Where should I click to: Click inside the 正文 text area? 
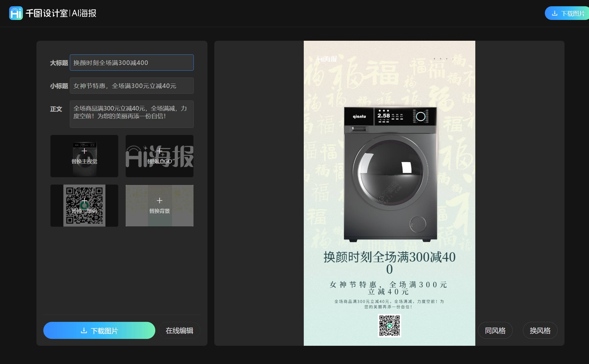click(131, 114)
